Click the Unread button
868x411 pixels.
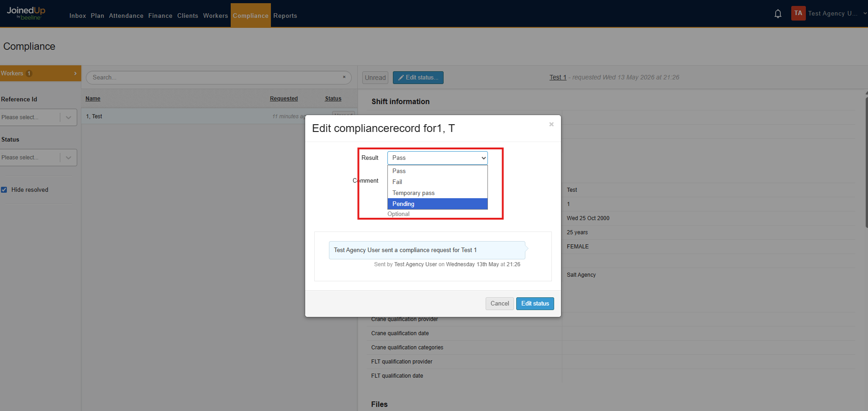(376, 78)
